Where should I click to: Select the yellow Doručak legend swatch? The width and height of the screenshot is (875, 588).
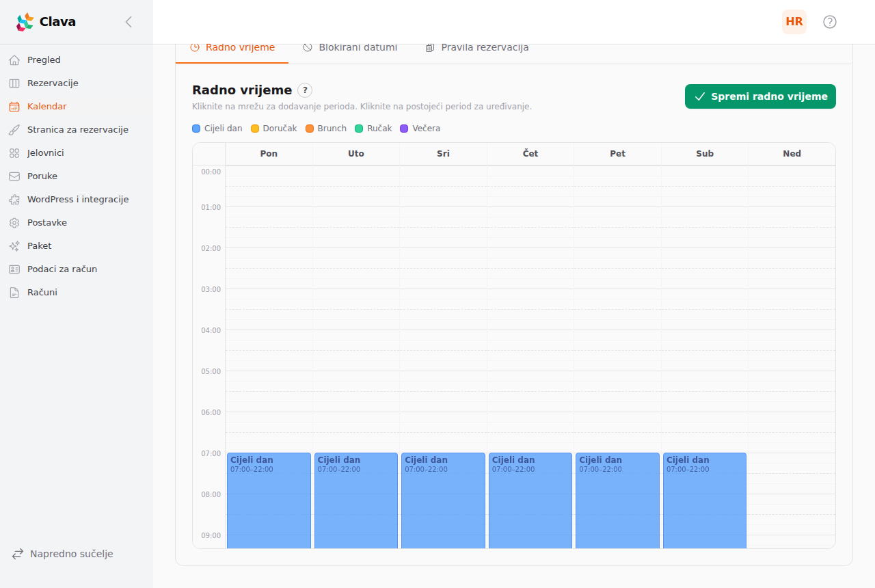coord(255,129)
